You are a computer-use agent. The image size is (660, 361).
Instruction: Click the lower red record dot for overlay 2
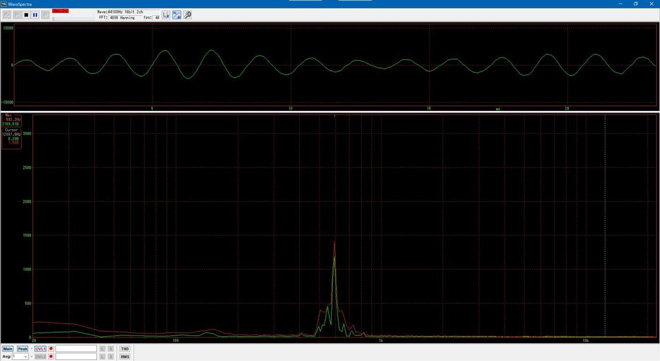[x=51, y=356]
